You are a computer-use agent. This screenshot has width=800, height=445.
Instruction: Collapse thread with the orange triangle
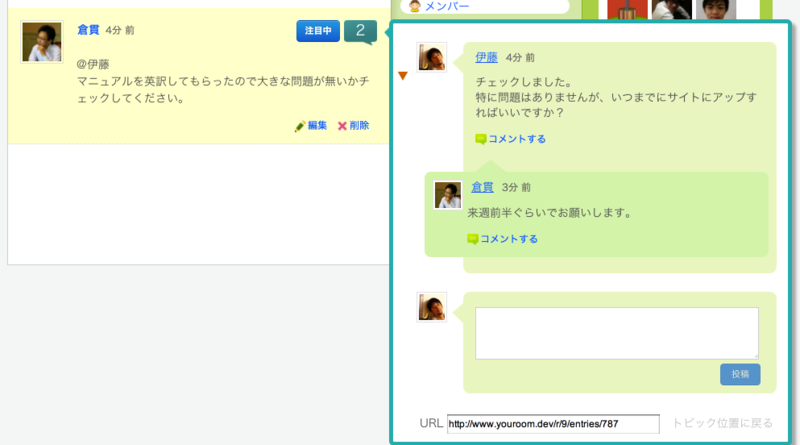pos(403,76)
